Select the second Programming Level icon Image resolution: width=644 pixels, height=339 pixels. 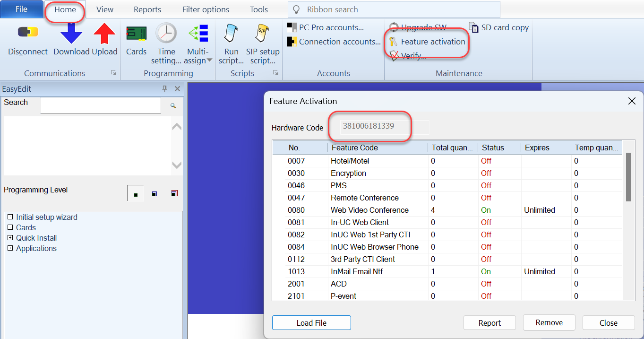click(155, 193)
